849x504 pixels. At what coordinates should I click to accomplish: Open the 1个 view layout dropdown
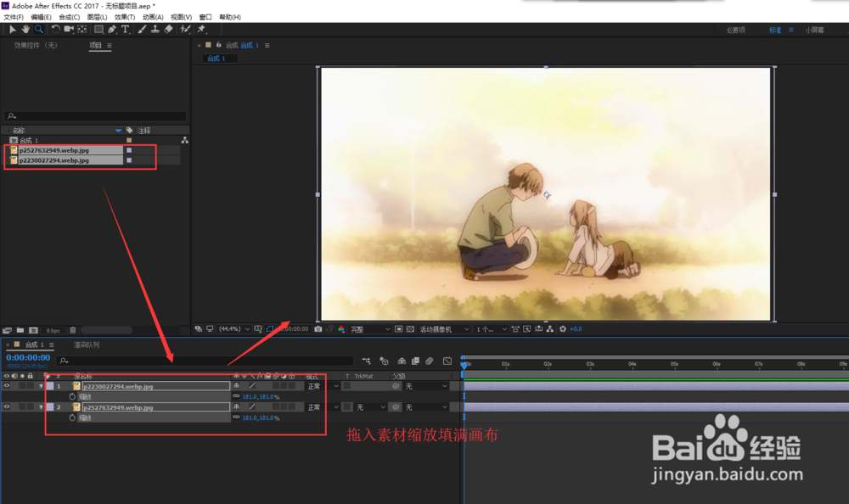coord(491,329)
